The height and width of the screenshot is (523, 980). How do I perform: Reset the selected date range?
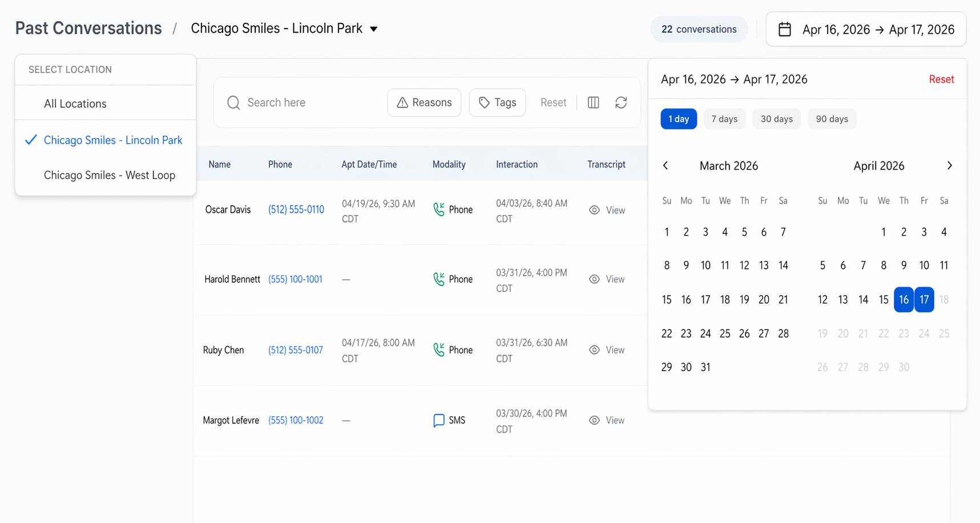click(941, 79)
